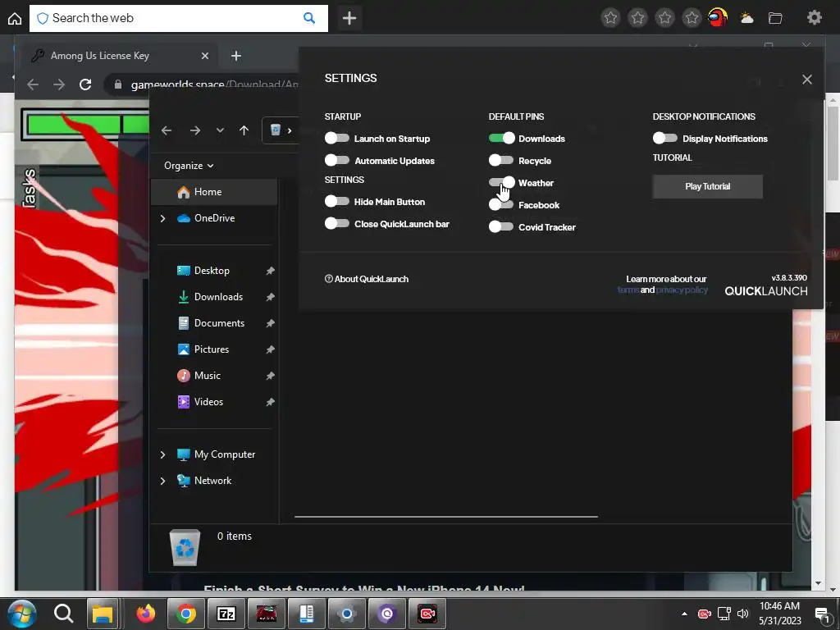Close the QuickLaunch Settings panel
Screen dimensions: 840x630
coord(807,80)
